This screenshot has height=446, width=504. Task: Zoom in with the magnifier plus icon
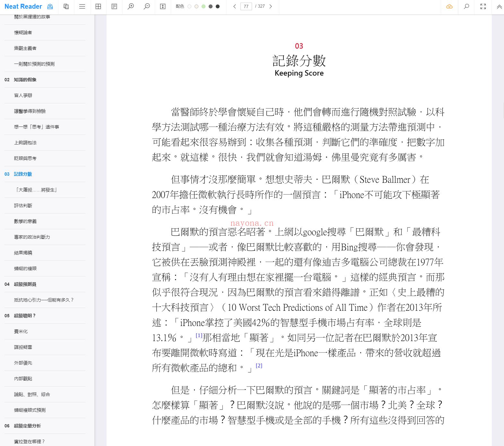131,6
